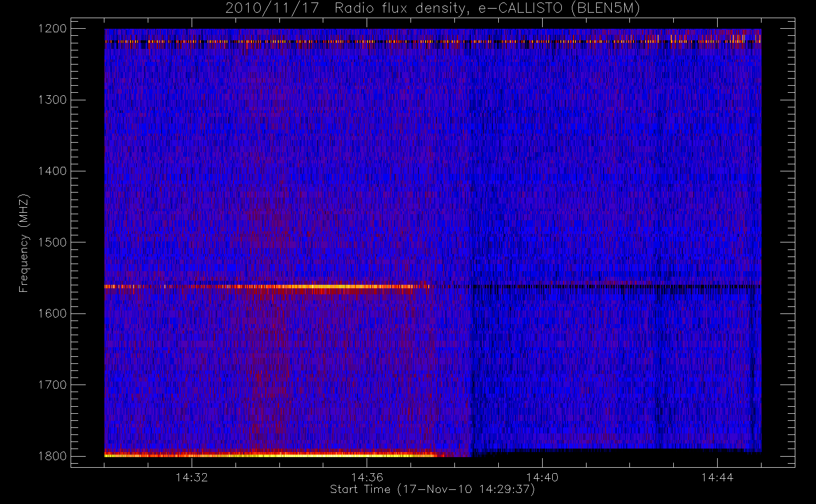Click the 14:40 time tick label
816x504 pixels.
[542, 477]
